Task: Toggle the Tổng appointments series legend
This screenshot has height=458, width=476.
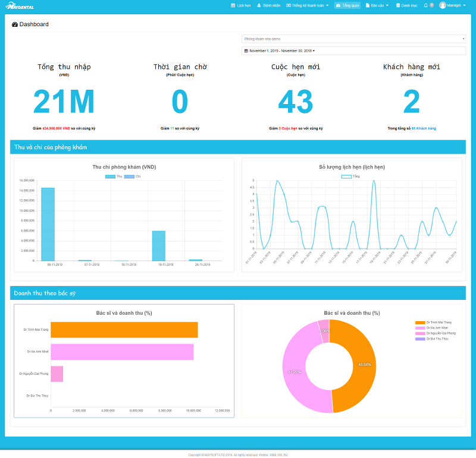Action: (350, 176)
